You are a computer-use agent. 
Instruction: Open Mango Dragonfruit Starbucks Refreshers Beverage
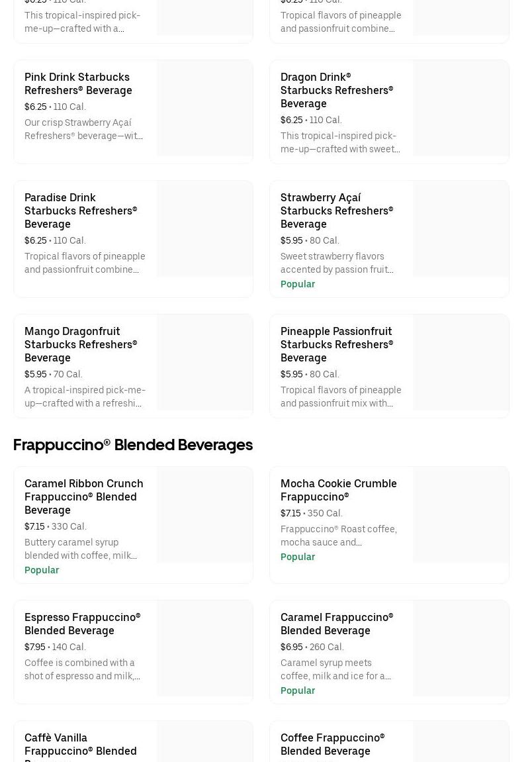[x=81, y=344]
